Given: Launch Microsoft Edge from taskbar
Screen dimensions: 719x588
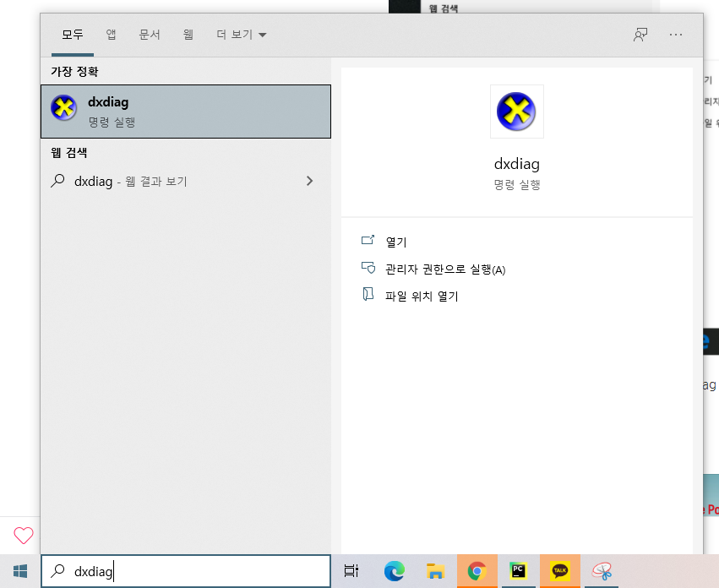Looking at the screenshot, I should [x=394, y=571].
